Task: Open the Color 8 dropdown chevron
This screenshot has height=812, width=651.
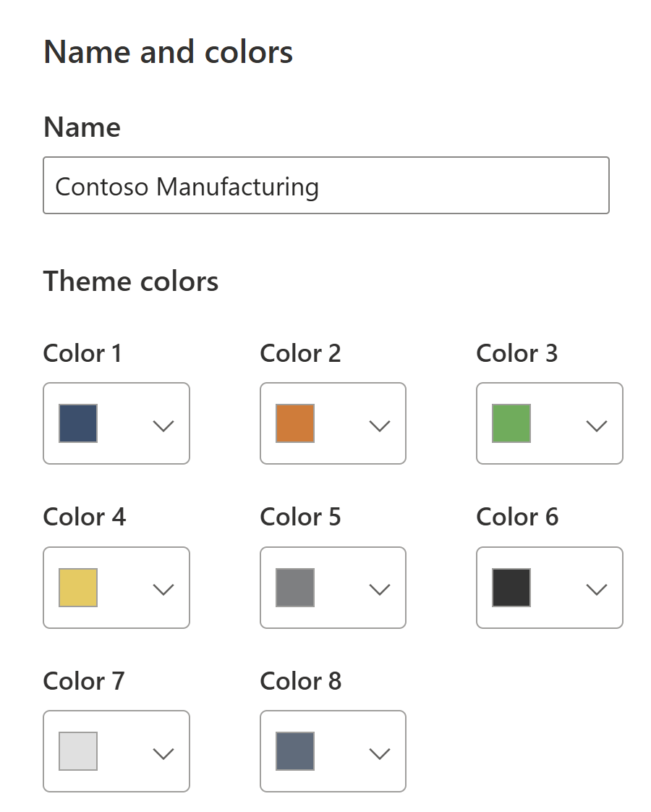Action: tap(380, 753)
